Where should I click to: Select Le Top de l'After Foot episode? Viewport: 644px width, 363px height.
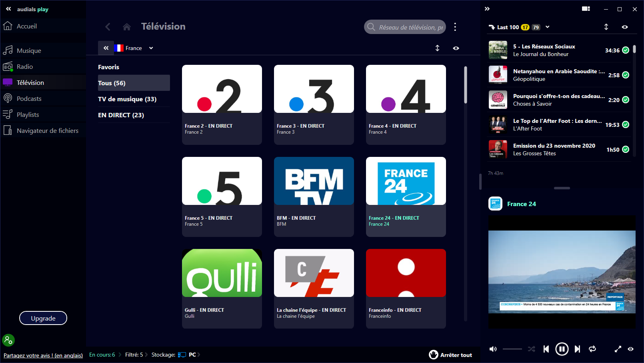point(559,125)
